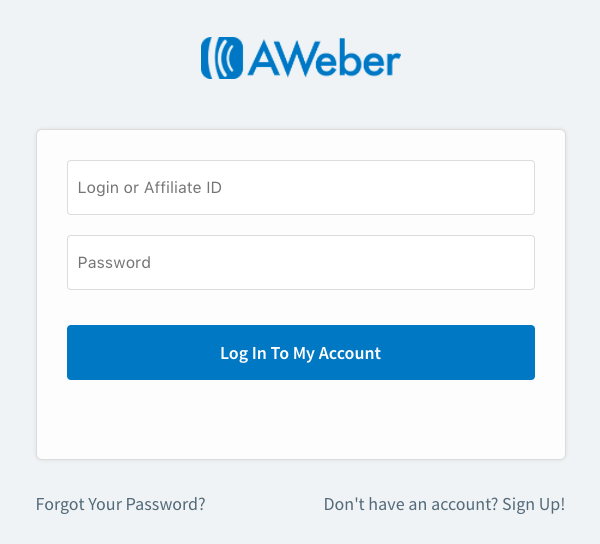This screenshot has height=544, width=600.
Task: Click the right end of Password field
Action: coord(513,262)
